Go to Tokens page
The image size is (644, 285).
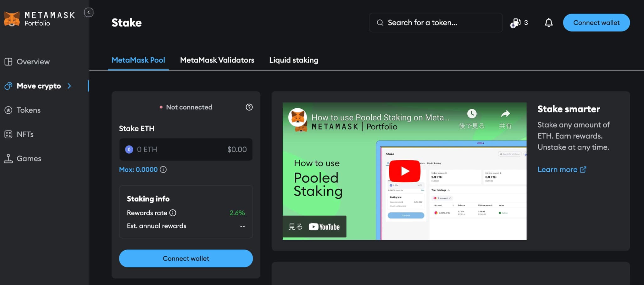[29, 110]
